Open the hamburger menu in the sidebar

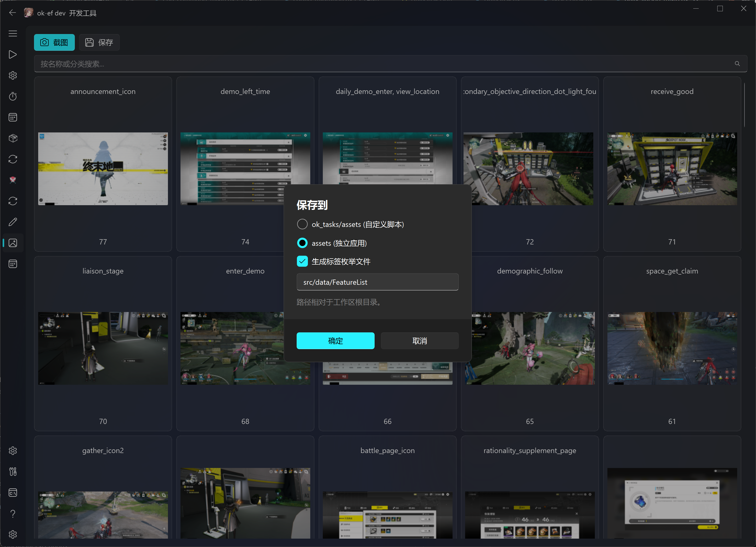13,33
